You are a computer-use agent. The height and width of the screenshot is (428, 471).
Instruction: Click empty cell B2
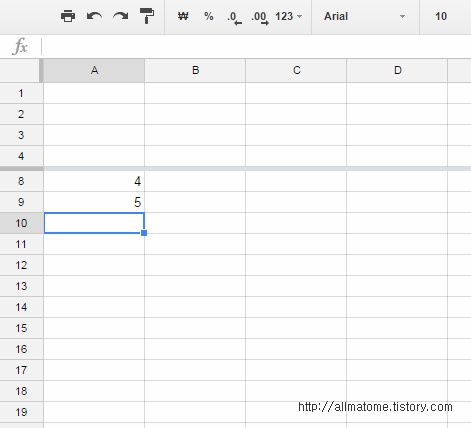click(195, 114)
